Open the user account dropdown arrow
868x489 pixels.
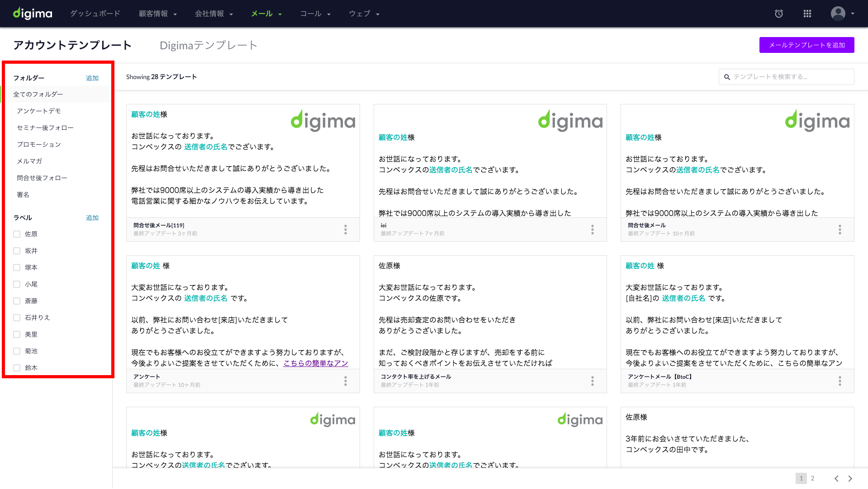pyautogui.click(x=853, y=14)
